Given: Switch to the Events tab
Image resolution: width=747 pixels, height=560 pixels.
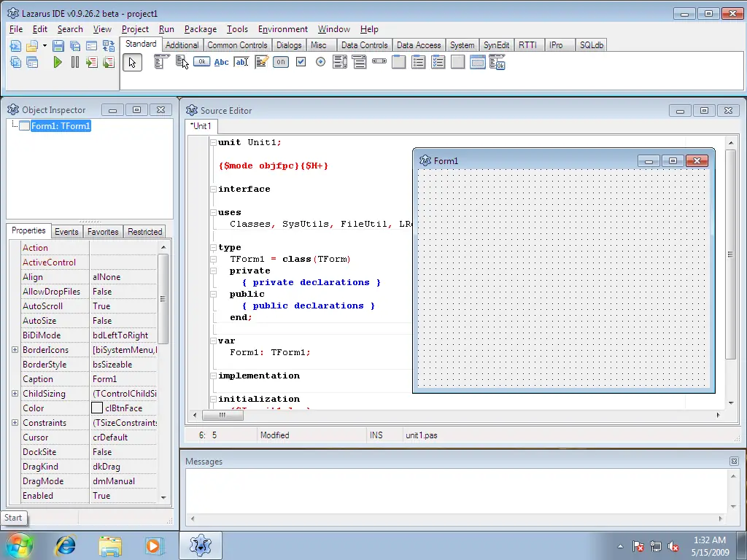Looking at the screenshot, I should (66, 232).
